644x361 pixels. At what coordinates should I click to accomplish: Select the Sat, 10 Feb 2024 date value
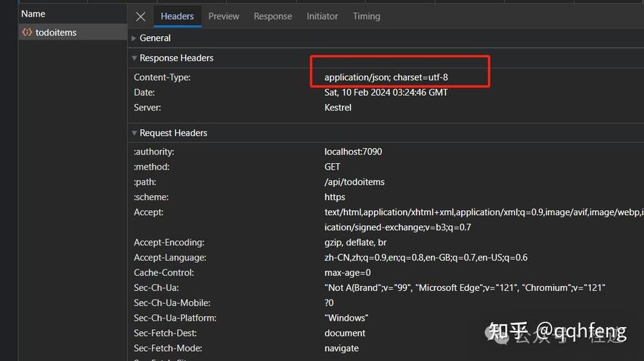pos(386,92)
